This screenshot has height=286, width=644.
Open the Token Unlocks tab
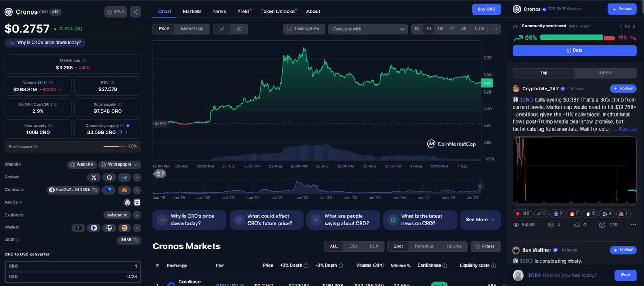pos(277,11)
